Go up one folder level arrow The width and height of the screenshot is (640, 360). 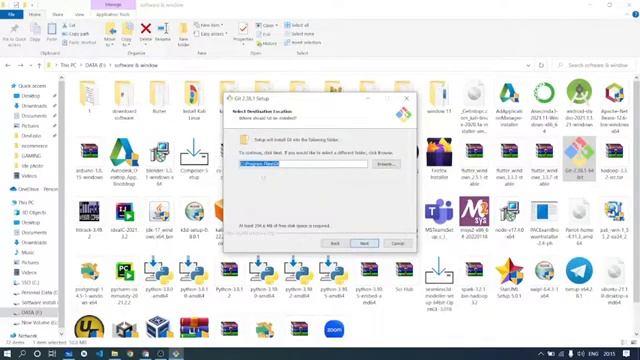39,65
